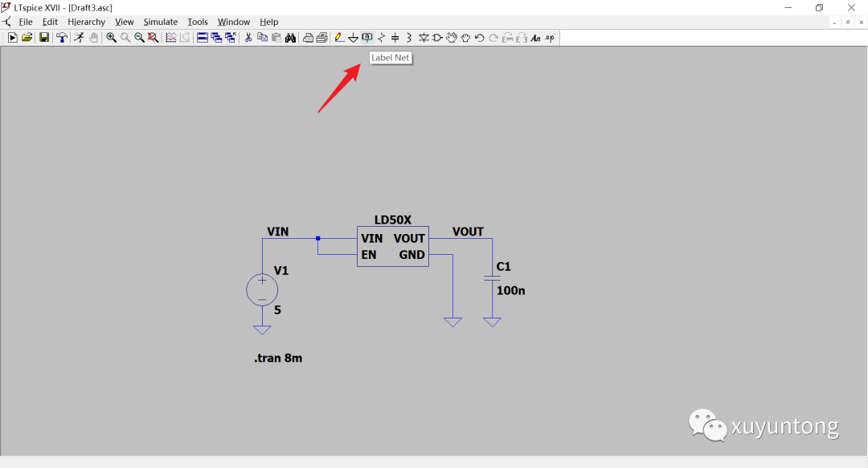868x468 pixels.
Task: Run the simulation with the running man icon
Action: click(79, 38)
